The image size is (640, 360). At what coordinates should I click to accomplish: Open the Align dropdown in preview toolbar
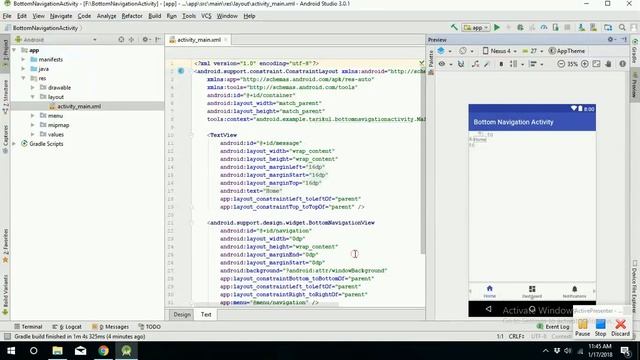[x=536, y=64]
